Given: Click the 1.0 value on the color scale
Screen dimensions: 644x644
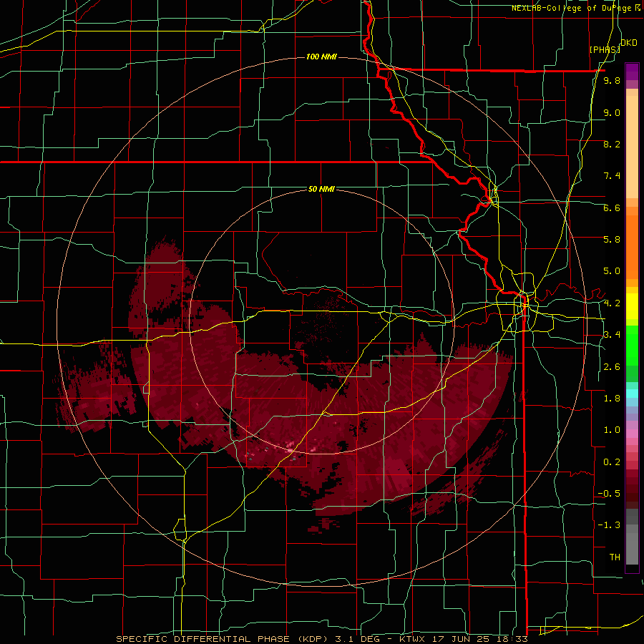Looking at the screenshot, I should [x=612, y=430].
